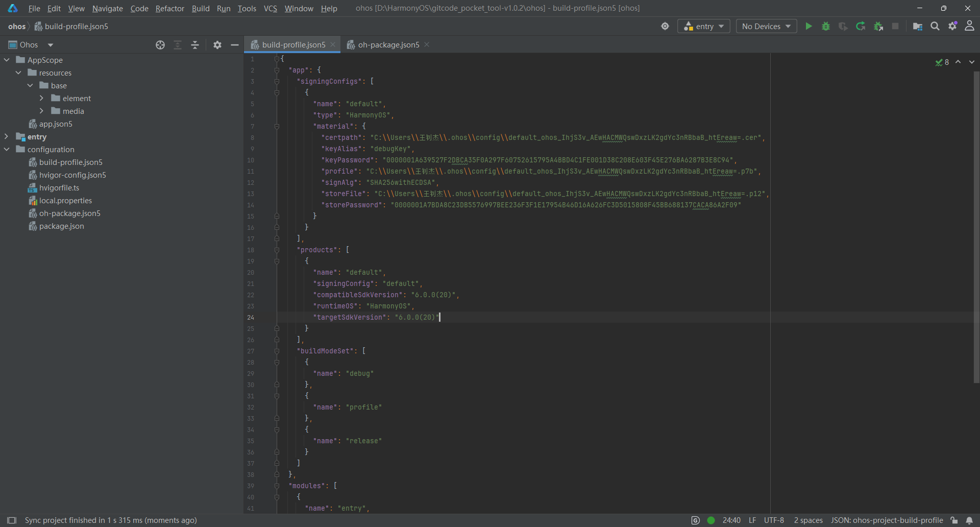980x527 pixels.
Task: Click the Profile run icon
Action: pos(843,26)
